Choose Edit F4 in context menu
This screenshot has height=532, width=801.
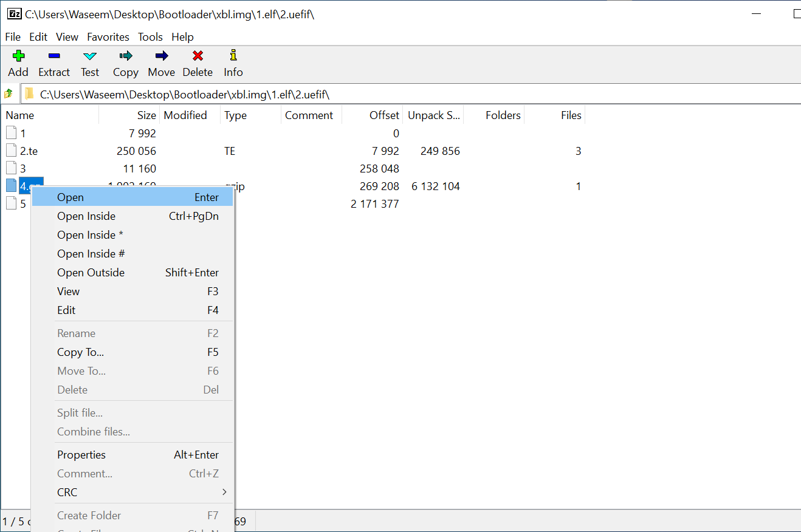(132, 310)
